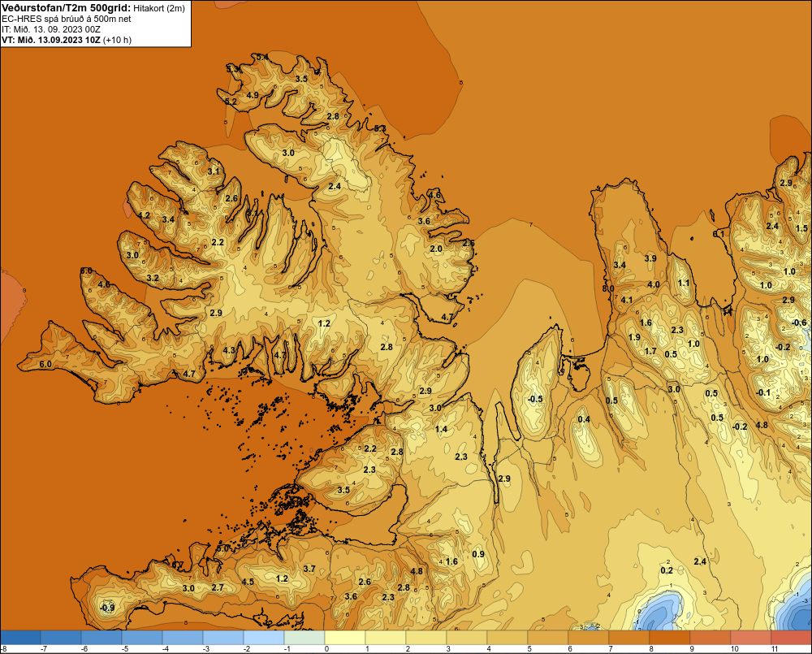
Task: Click the '0.2' temperature value
Action: coord(667,570)
